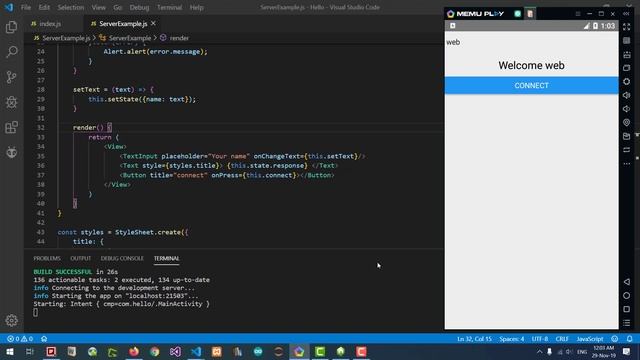The width and height of the screenshot is (640, 360).
Task: Open the View menu
Action: 98,7
